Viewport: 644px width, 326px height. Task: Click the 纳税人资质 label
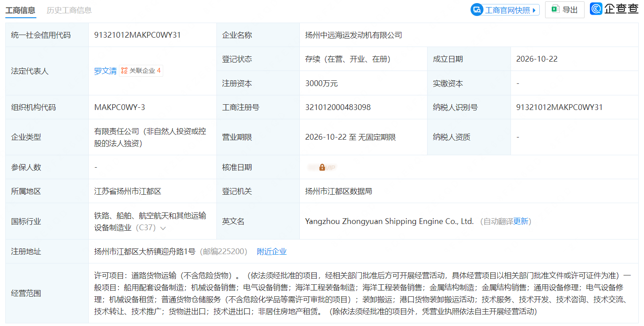pos(452,137)
